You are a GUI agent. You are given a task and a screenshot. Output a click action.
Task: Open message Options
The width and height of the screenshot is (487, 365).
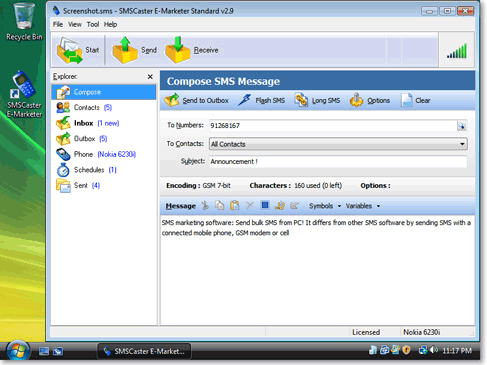point(370,100)
